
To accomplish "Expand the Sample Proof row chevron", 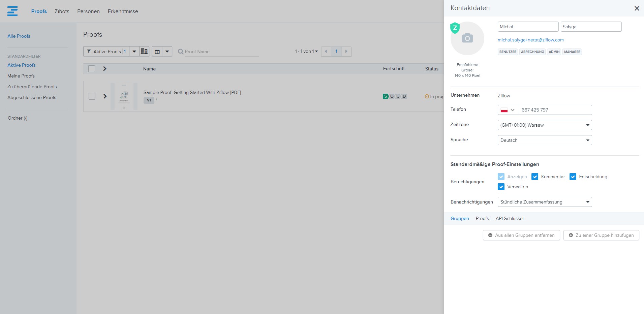I will [x=105, y=96].
